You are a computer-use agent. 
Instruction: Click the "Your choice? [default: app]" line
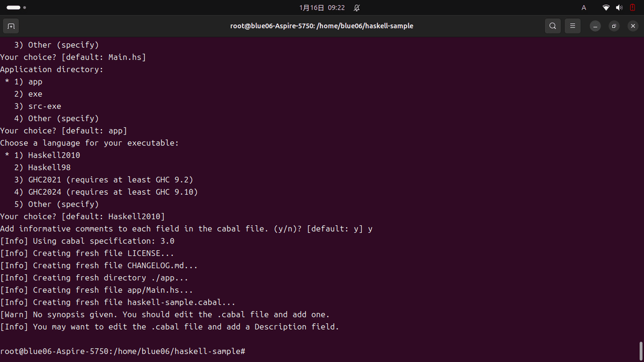click(x=63, y=130)
